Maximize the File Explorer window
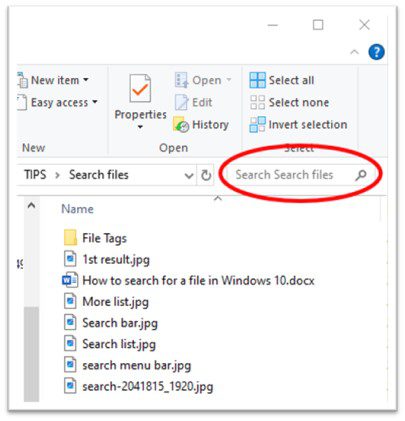The height and width of the screenshot is (421, 405). click(318, 25)
